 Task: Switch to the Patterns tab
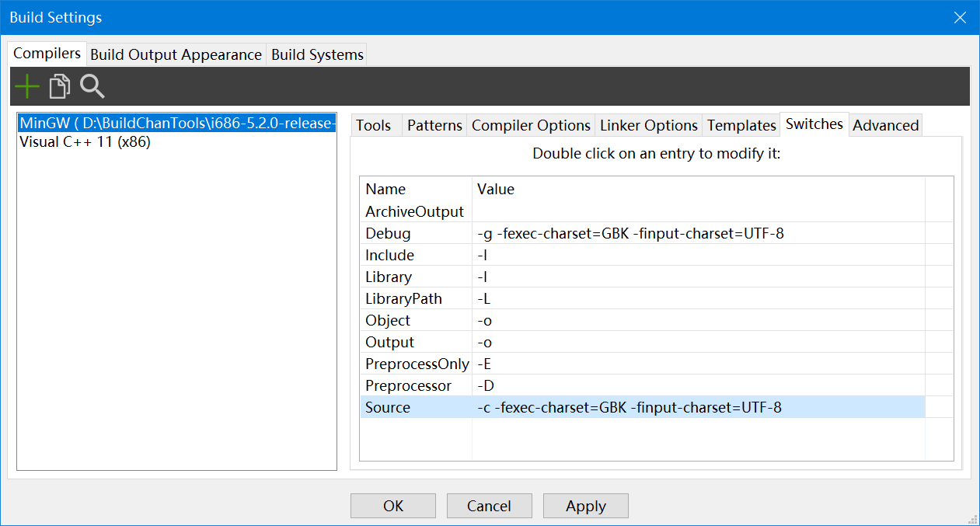pyautogui.click(x=434, y=125)
